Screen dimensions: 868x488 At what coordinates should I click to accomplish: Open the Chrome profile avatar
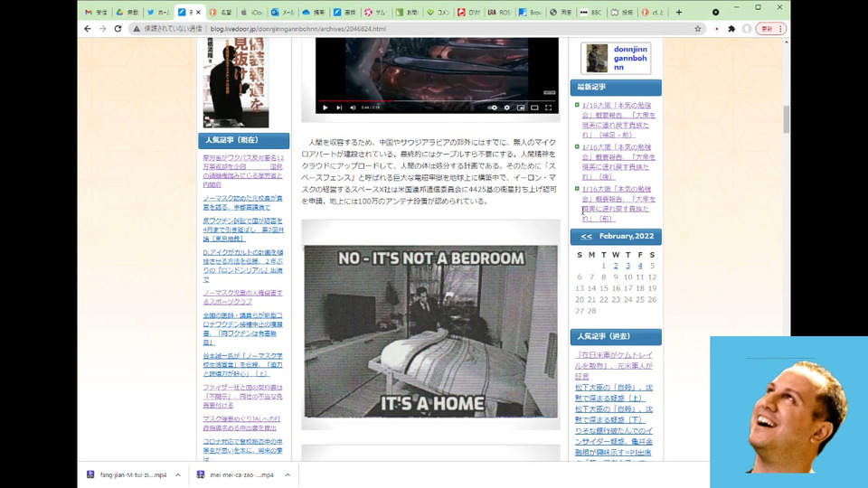[x=747, y=29]
